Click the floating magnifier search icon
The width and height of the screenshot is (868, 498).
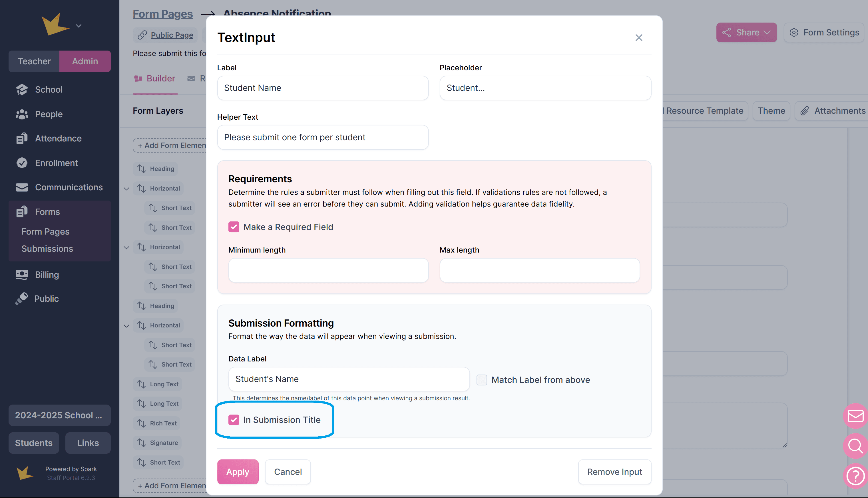[x=855, y=446]
